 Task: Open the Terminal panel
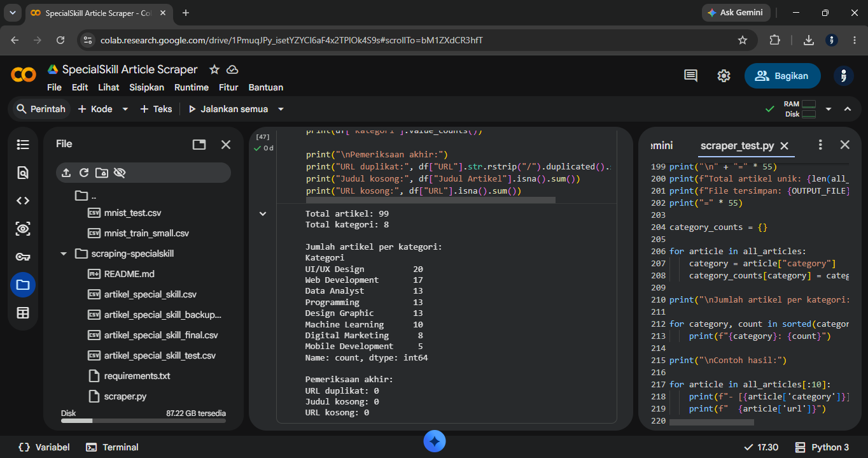(112, 447)
